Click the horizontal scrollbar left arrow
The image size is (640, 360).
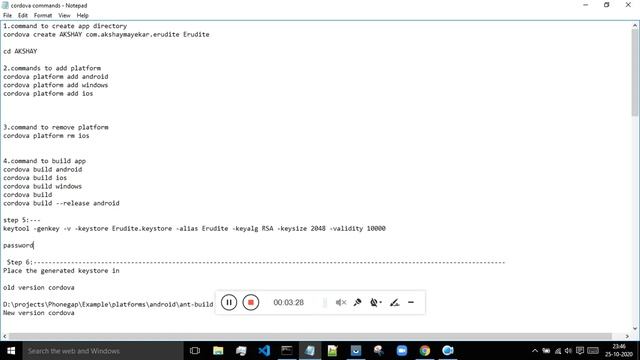click(x=4, y=336)
